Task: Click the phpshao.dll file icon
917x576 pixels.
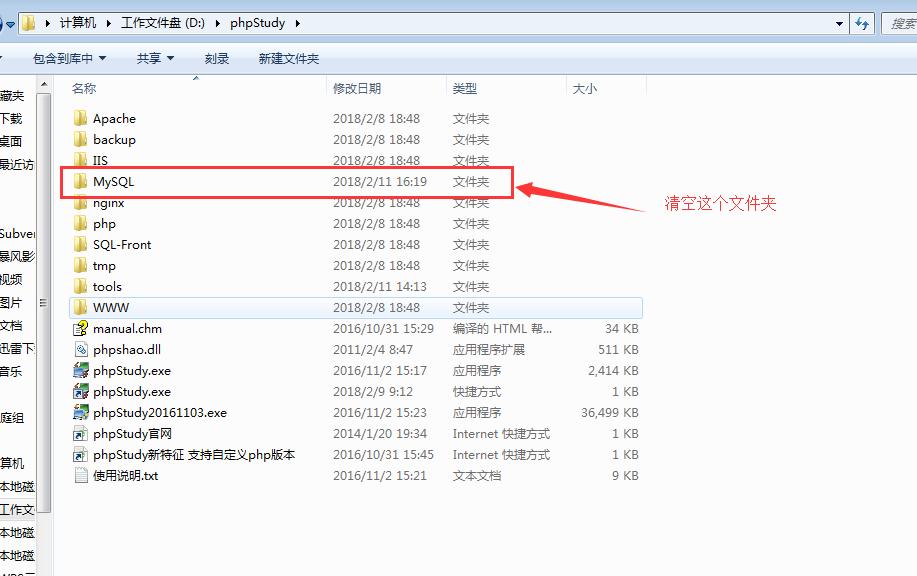Action: point(81,350)
